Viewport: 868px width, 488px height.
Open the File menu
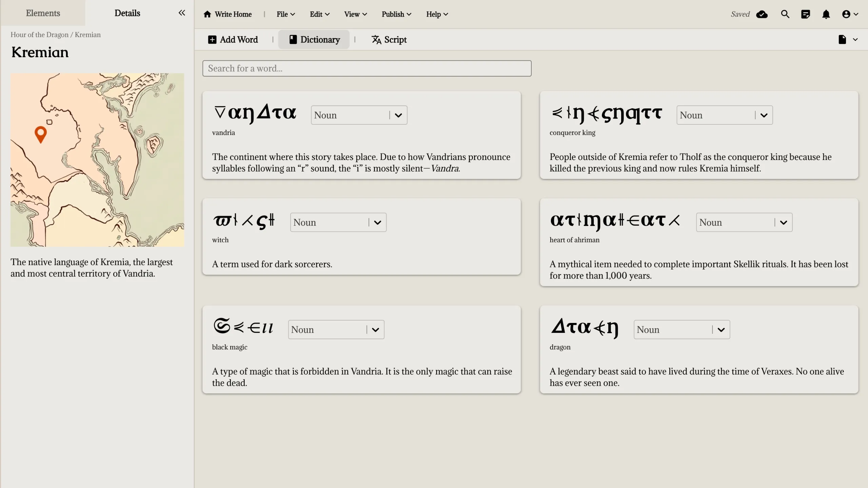click(x=285, y=14)
